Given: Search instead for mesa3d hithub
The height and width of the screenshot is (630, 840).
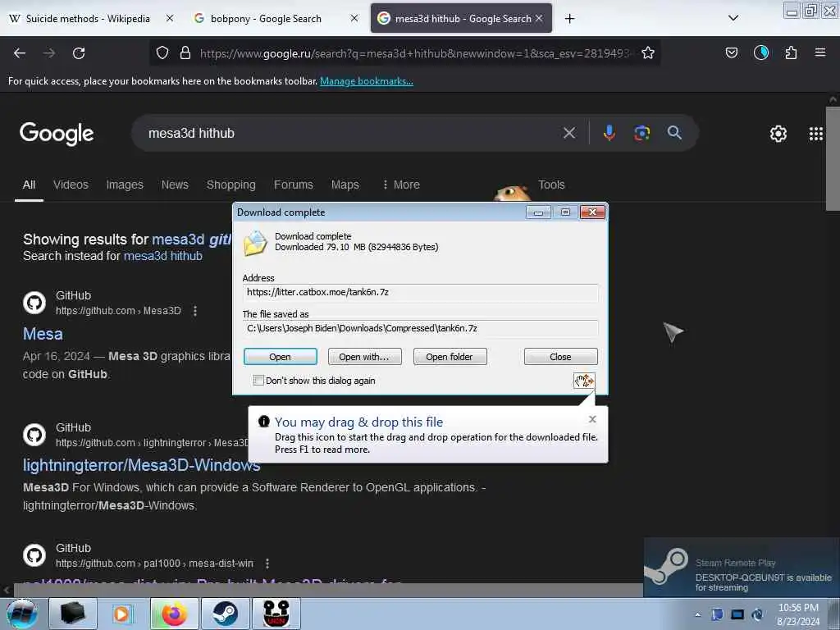Looking at the screenshot, I should point(163,256).
